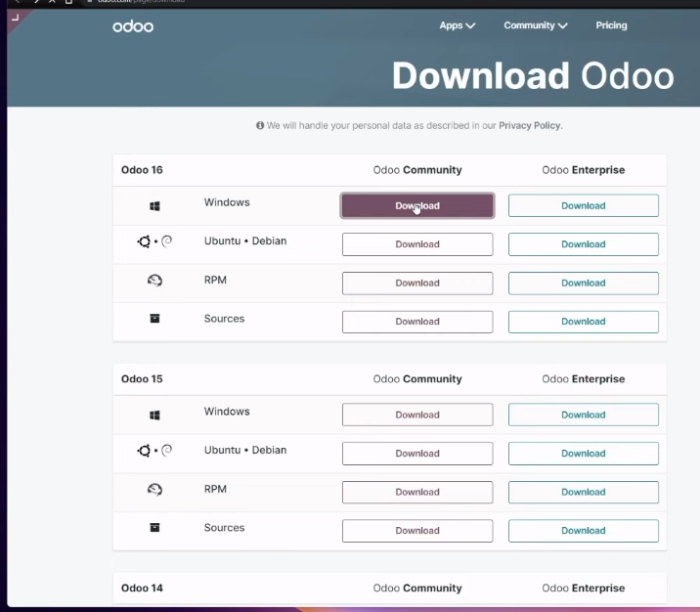Click the 'Sources' label in Odoo 16 section
Image resolution: width=700 pixels, height=612 pixels.
(224, 319)
